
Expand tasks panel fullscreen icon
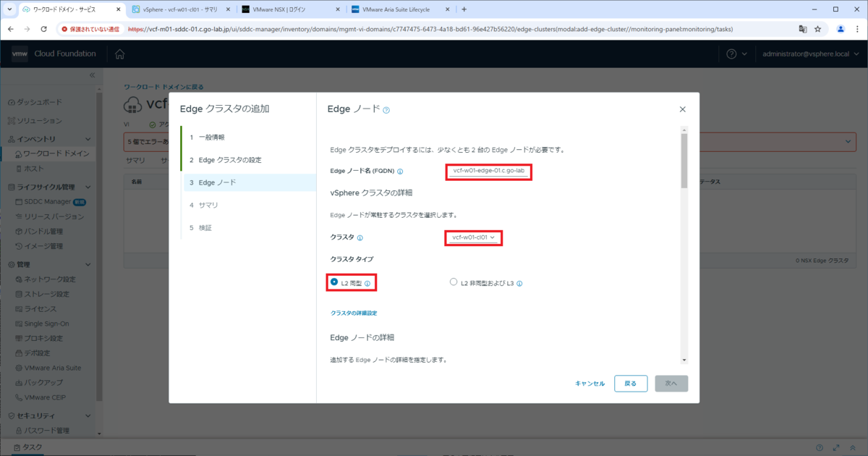pos(836,448)
